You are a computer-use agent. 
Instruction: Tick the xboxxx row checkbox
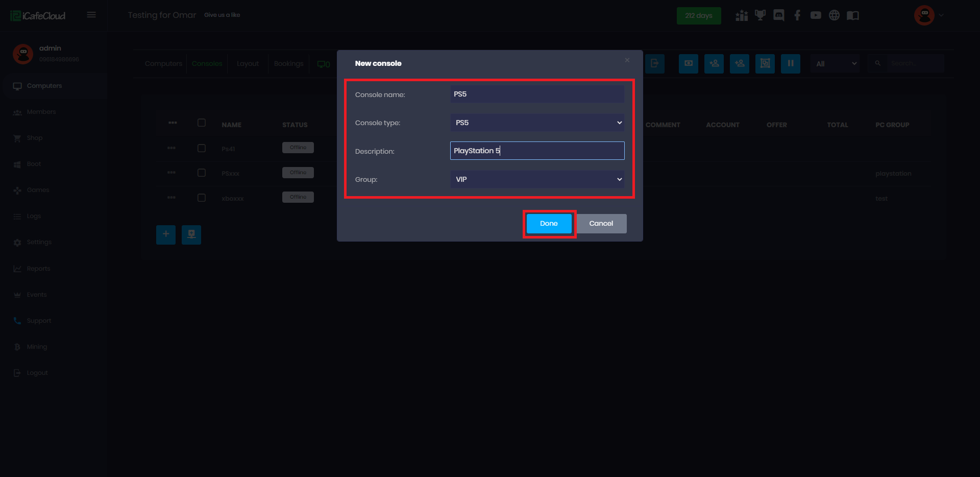[202, 198]
